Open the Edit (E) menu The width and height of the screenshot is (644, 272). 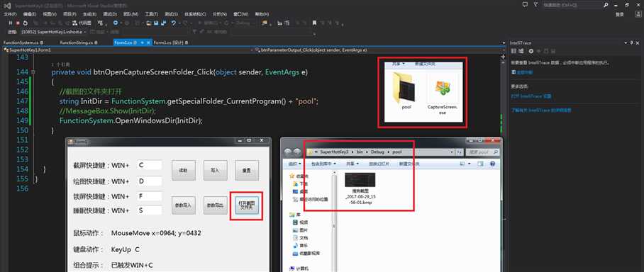point(30,14)
